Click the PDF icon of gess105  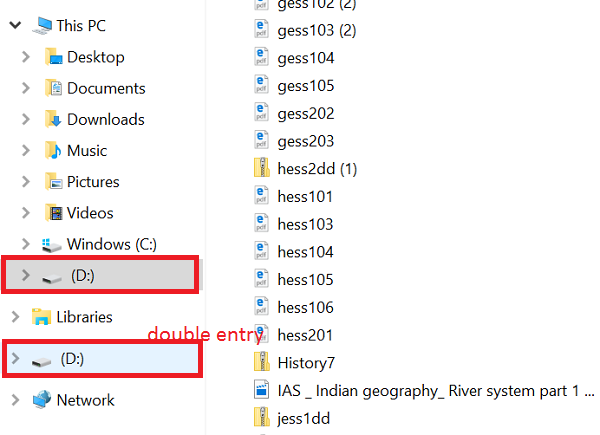tap(261, 85)
